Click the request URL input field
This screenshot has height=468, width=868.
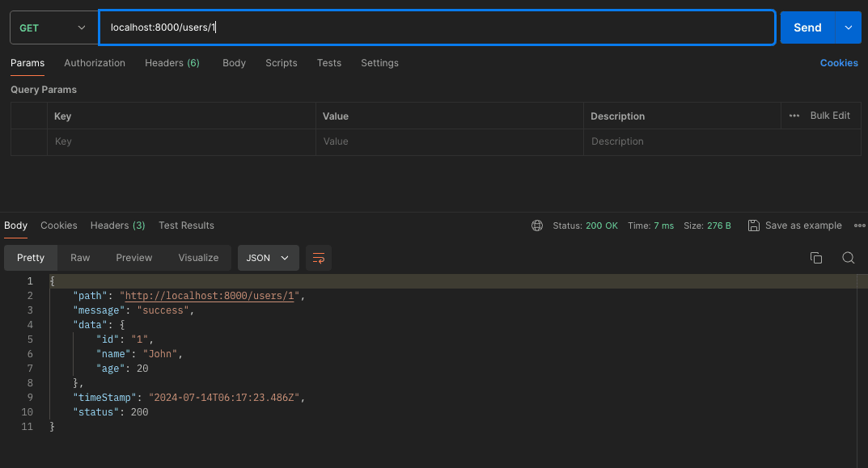[x=437, y=27]
